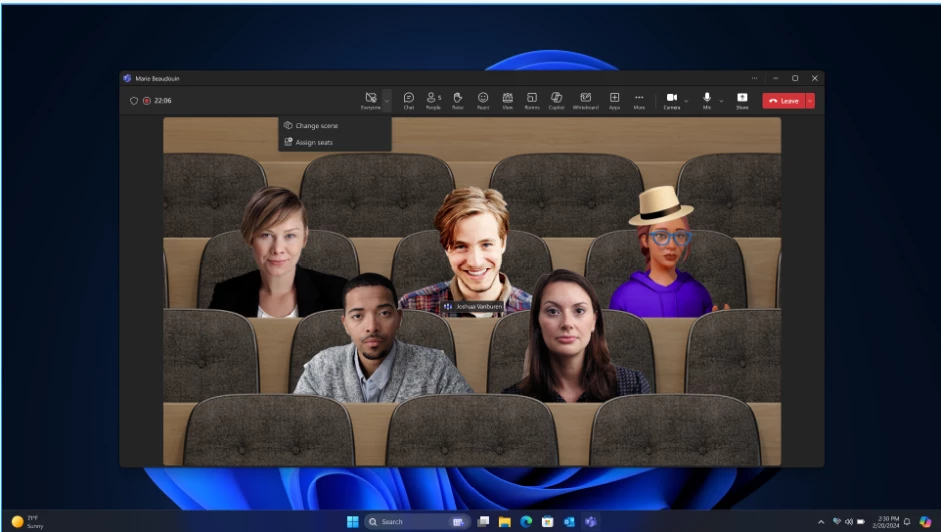This screenshot has width=941, height=532.
Task: Leave the meeting
Action: [x=784, y=101]
